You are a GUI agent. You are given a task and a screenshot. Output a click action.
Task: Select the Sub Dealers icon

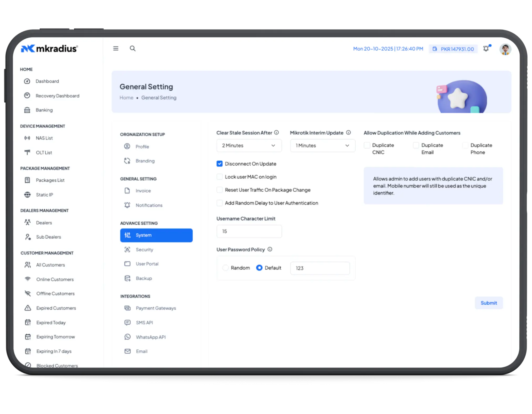coord(28,237)
